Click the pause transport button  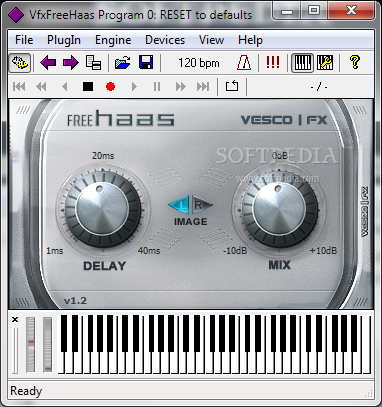pyautogui.click(x=157, y=87)
